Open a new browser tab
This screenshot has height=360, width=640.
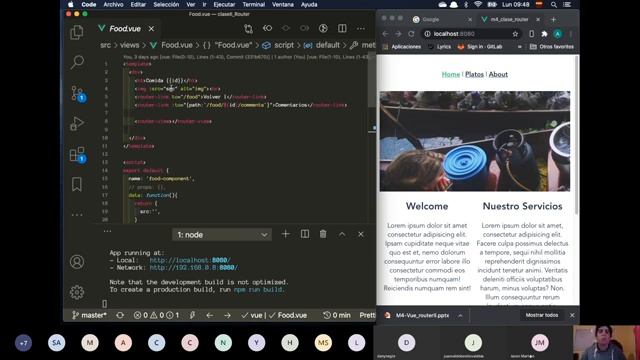pyautogui.click(x=553, y=19)
